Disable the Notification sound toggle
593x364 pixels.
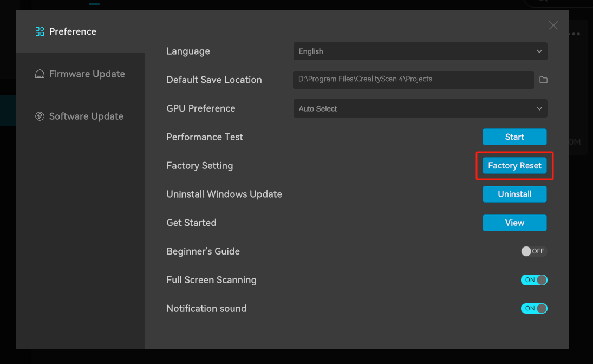pyautogui.click(x=534, y=308)
